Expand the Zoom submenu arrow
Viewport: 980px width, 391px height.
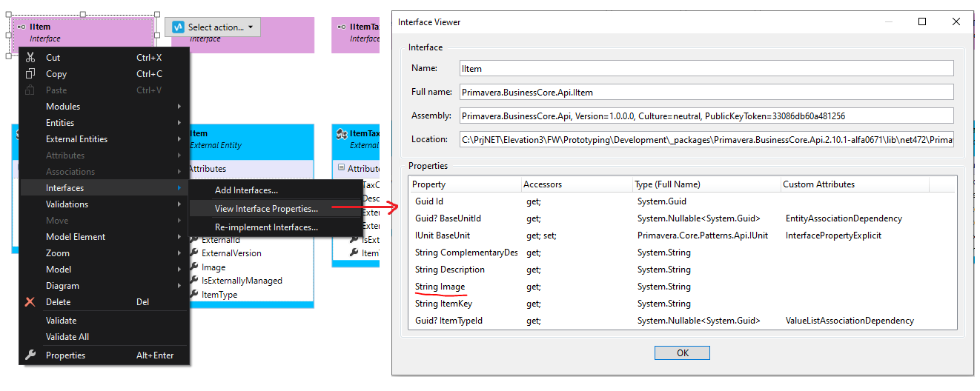(179, 253)
